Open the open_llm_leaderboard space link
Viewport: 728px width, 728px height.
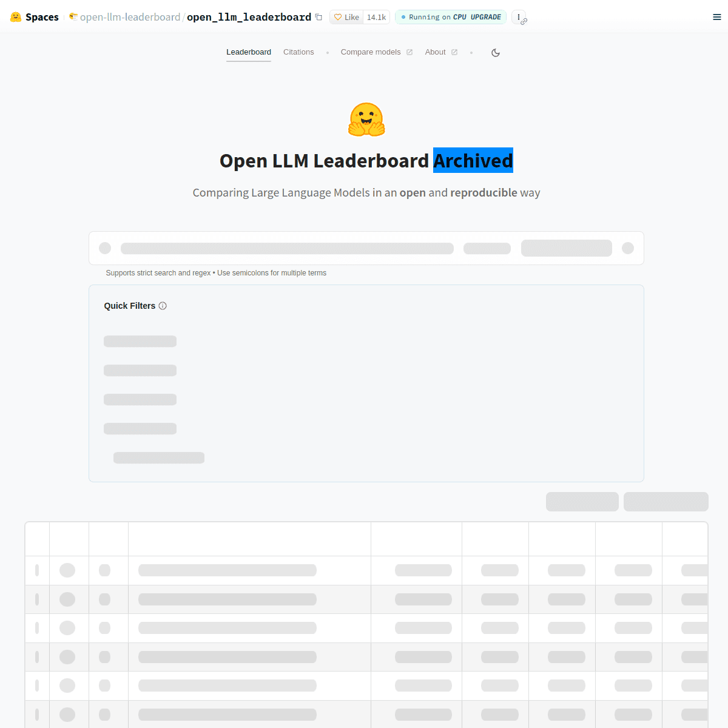pyautogui.click(x=249, y=17)
